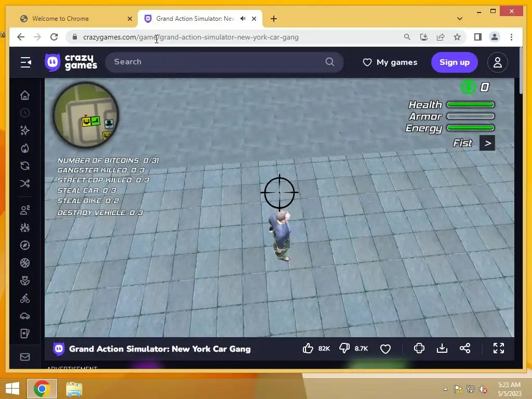Click the Energy bar
Viewport: 532px width, 399px height.
tap(471, 128)
